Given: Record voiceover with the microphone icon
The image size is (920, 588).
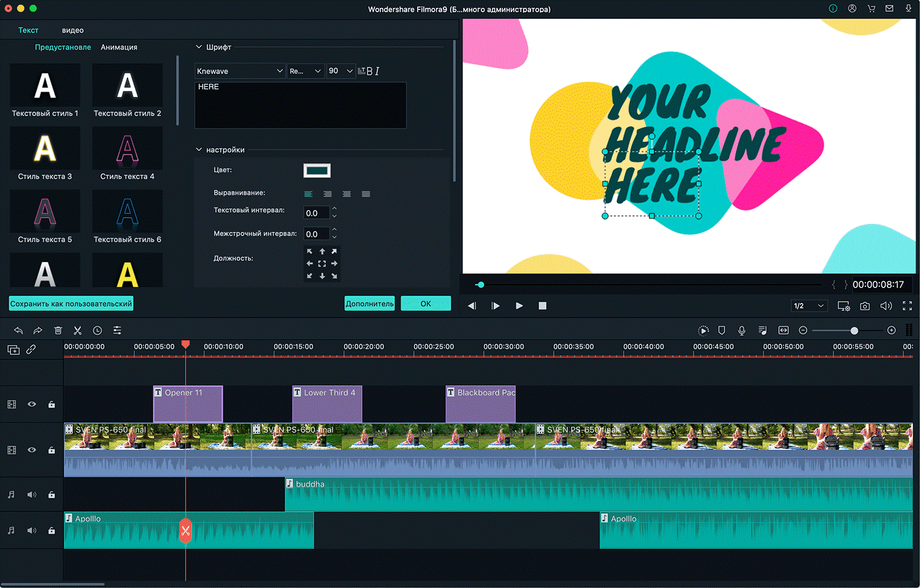Looking at the screenshot, I should 742,330.
